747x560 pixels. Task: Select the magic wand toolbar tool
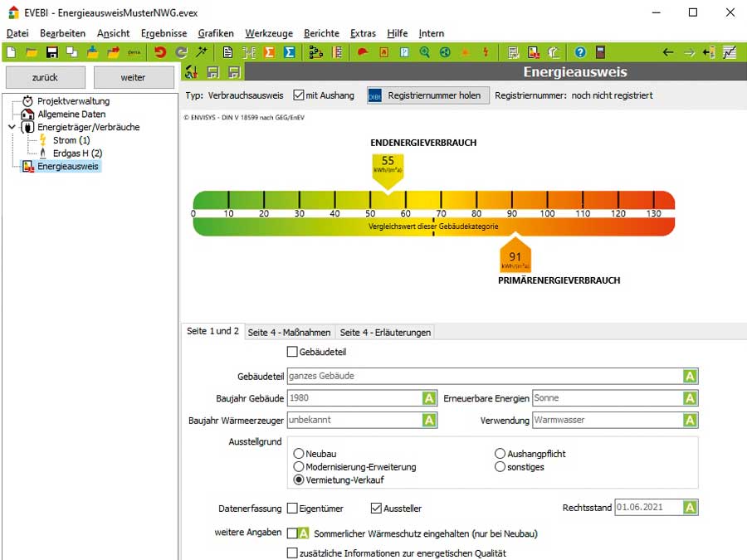pyautogui.click(x=202, y=51)
